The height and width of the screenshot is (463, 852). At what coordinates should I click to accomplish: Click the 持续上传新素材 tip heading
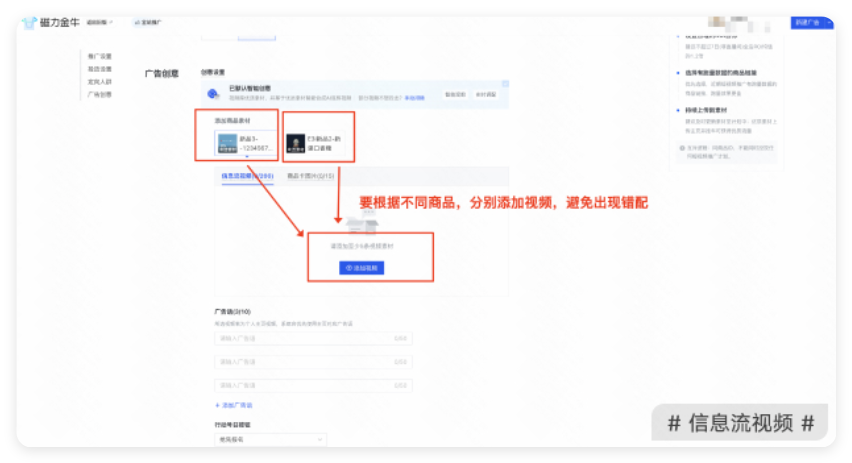coord(706,110)
